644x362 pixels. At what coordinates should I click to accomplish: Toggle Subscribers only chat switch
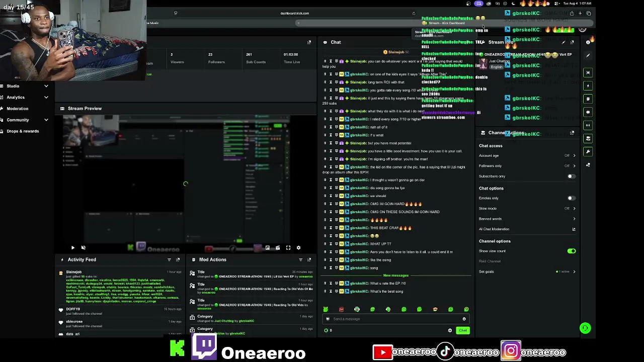571,176
